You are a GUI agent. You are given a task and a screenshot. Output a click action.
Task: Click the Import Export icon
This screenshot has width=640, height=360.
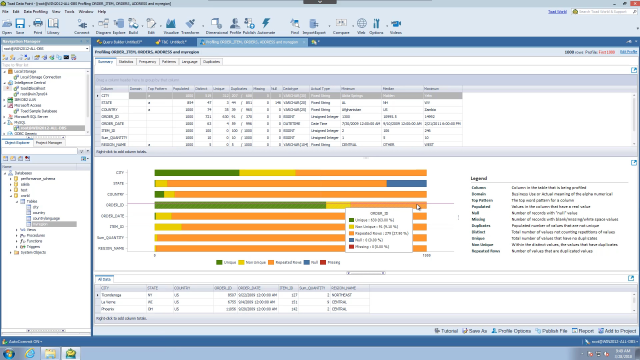314,26
